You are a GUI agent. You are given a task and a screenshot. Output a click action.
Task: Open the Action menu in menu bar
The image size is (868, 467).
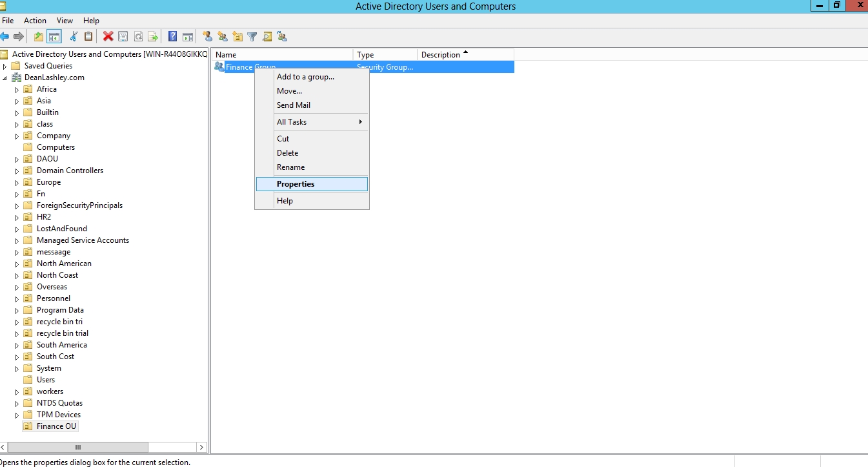coord(35,21)
